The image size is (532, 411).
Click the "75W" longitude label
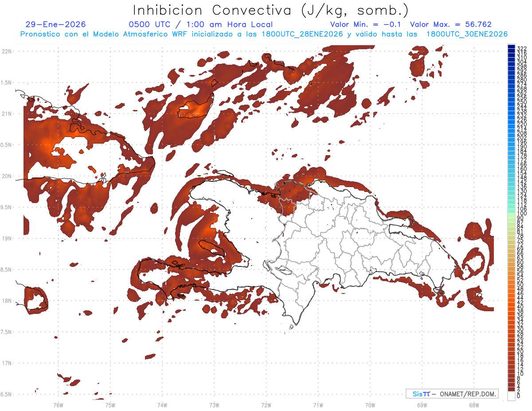pyautogui.click(x=110, y=405)
